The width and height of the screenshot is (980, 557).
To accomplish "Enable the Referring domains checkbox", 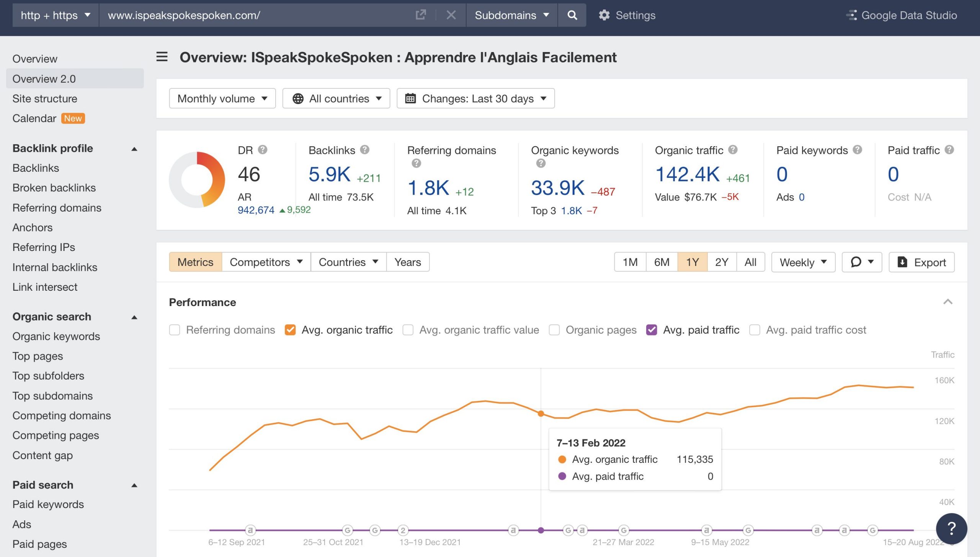I will coord(175,330).
